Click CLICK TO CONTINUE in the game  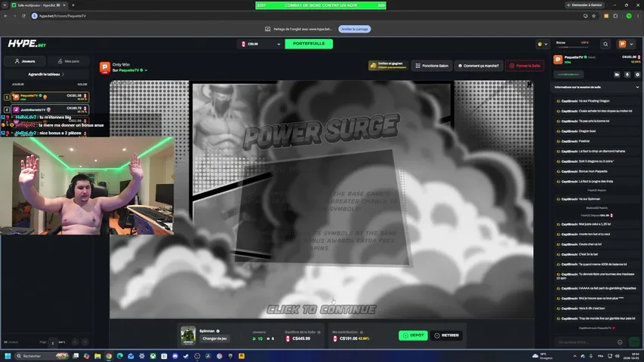(x=321, y=309)
